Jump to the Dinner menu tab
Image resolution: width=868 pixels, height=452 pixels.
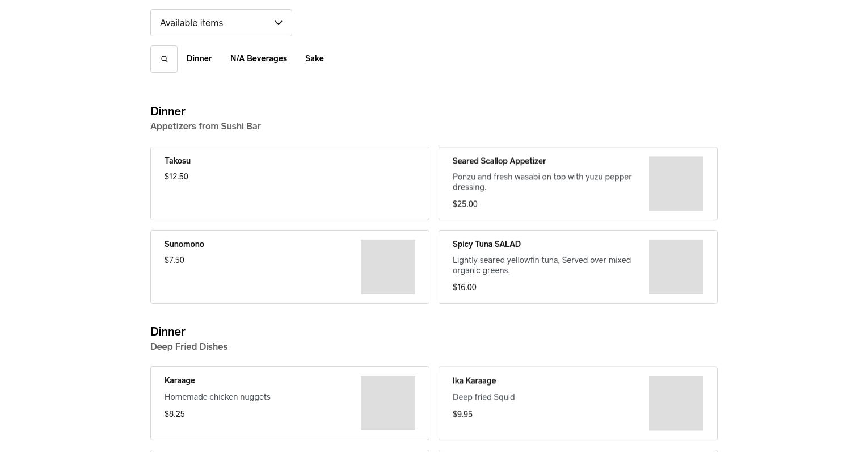tap(199, 58)
